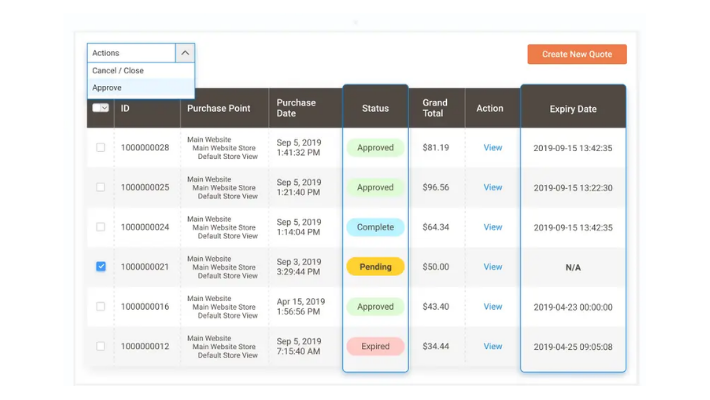Uncheck the checkbox for quote 1000000021
The image size is (710, 400).
[x=100, y=267]
